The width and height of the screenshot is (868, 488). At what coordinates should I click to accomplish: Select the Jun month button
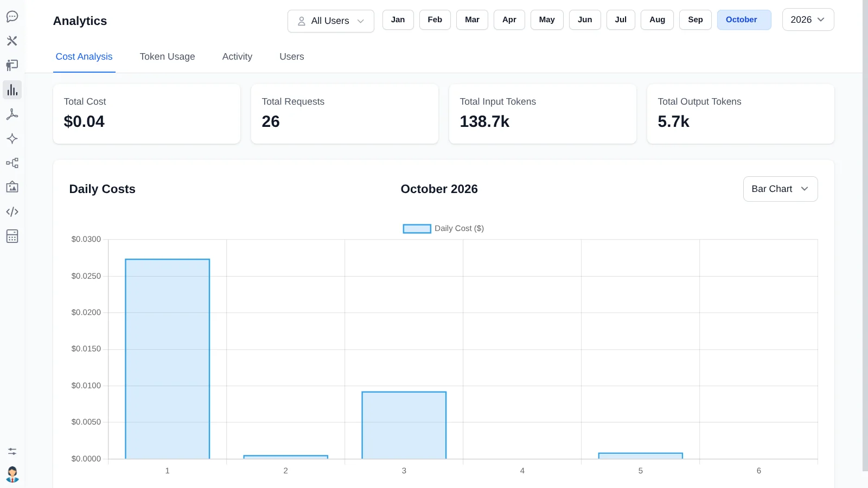pos(585,20)
